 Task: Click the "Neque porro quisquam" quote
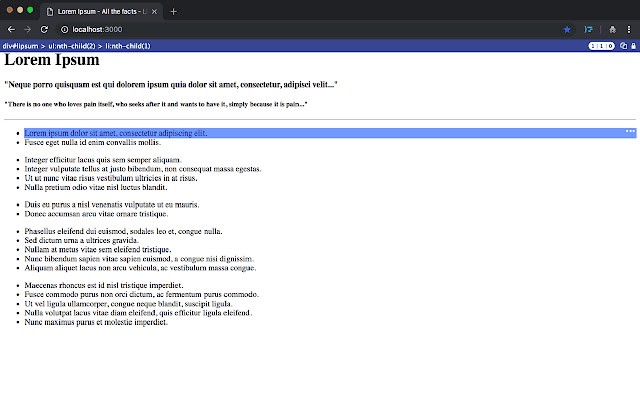171,84
